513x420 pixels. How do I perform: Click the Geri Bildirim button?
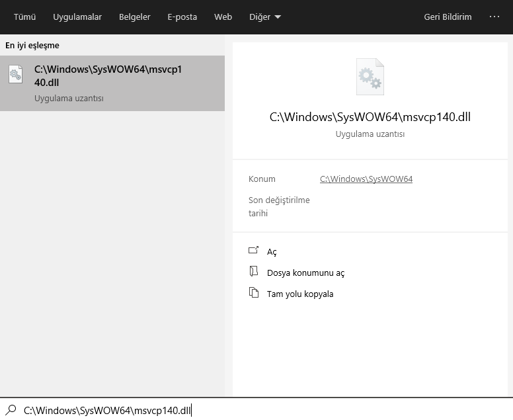[448, 17]
